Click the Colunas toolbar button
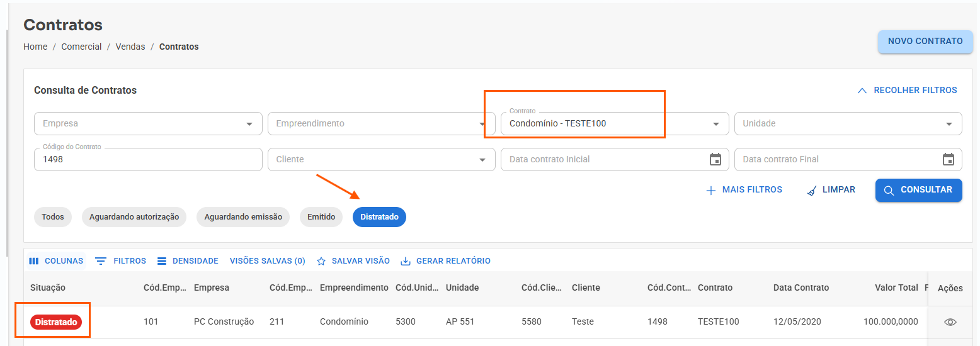This screenshot has width=980, height=346. point(56,261)
